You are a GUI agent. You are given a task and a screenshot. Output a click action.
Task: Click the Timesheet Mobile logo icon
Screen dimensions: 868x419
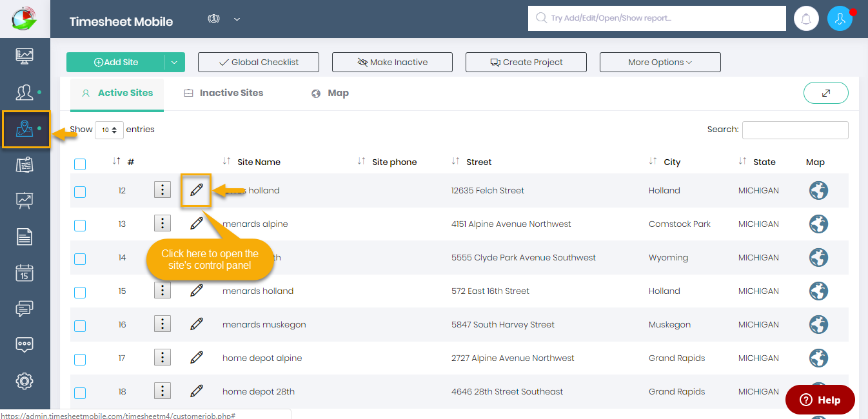click(25, 18)
